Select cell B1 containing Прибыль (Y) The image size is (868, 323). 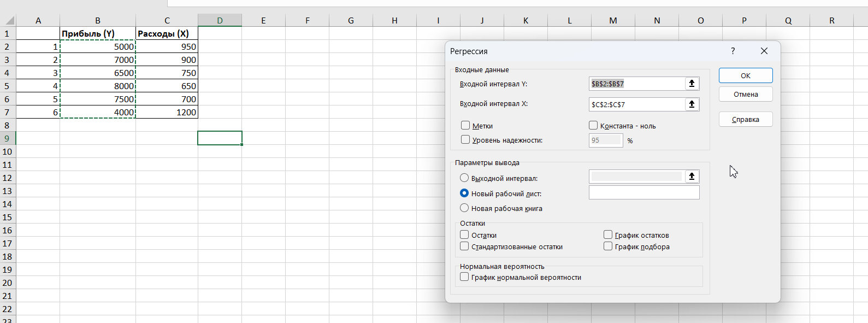[98, 34]
